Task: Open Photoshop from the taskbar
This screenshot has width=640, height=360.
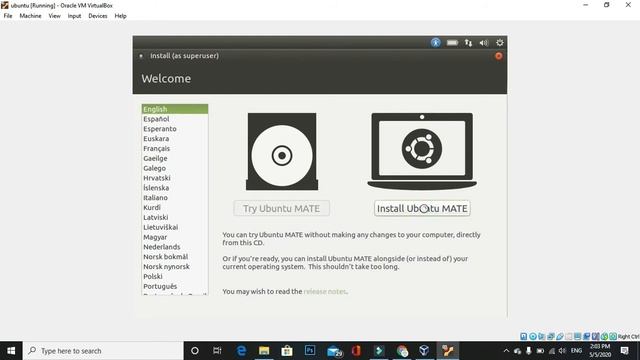Action: 310,351
